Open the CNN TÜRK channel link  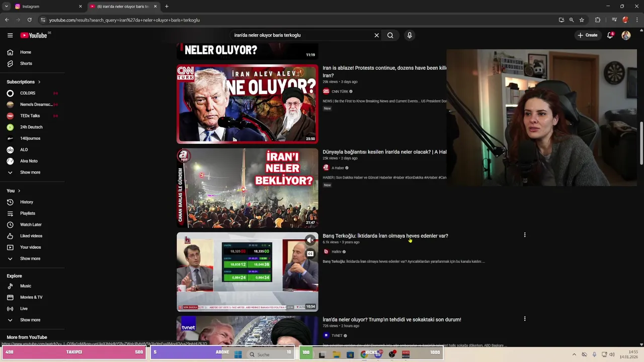pyautogui.click(x=340, y=92)
